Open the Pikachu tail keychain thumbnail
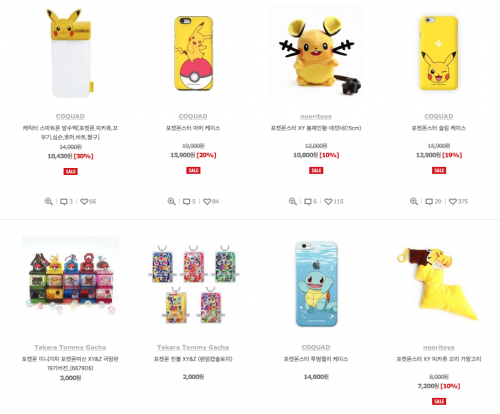500x414 pixels. click(439, 283)
